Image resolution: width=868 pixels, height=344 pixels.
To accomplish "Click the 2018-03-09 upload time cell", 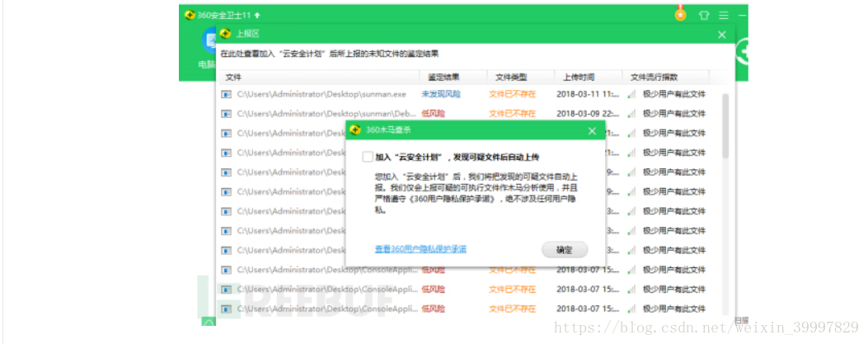I will 588,114.
